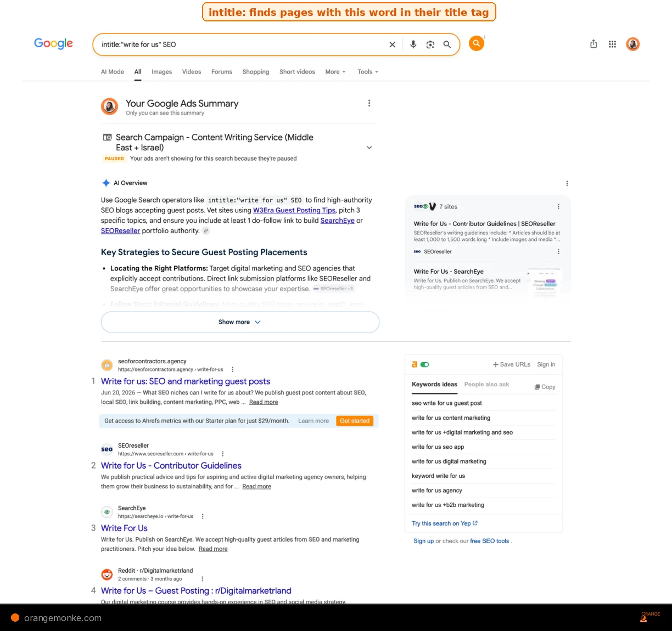Open three-dot menu next to SEOreseller source card
The width and height of the screenshot is (672, 631).
click(x=558, y=252)
